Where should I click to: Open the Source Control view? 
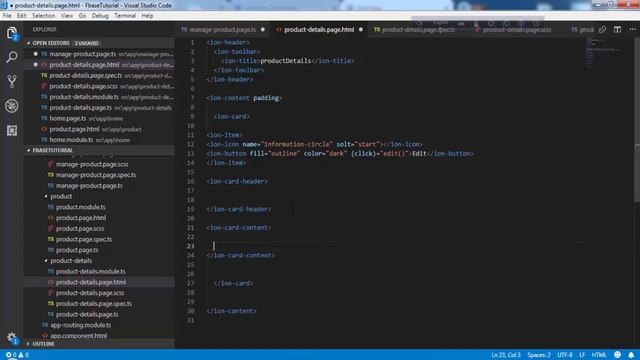[12, 81]
